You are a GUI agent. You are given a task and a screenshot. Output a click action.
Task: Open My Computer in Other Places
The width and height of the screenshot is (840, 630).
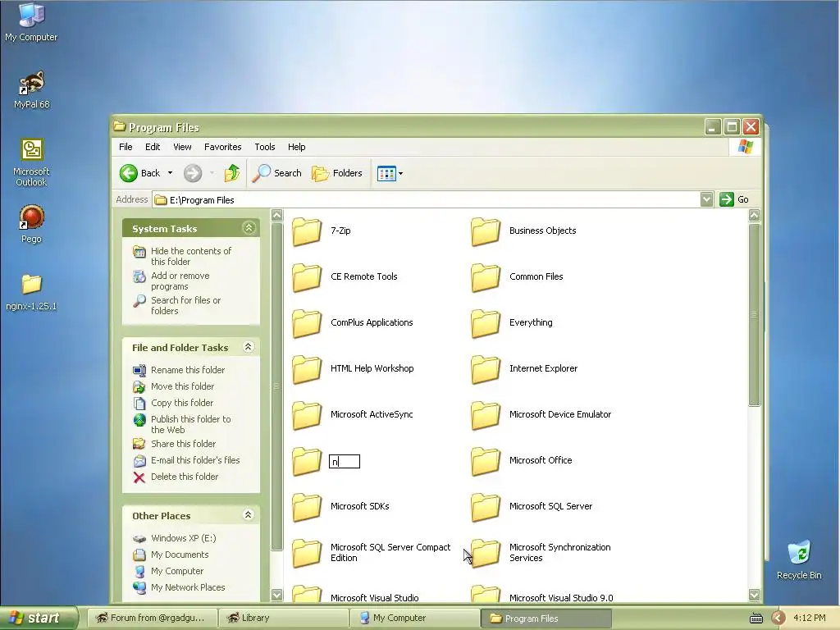tap(177, 571)
